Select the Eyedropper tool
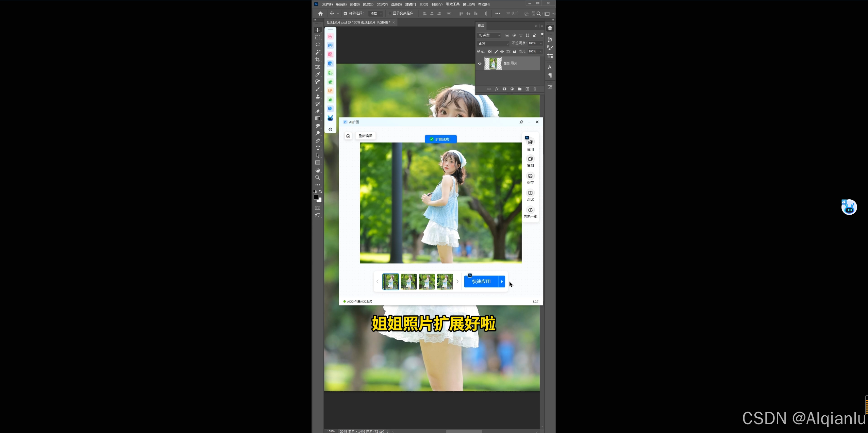 click(318, 74)
